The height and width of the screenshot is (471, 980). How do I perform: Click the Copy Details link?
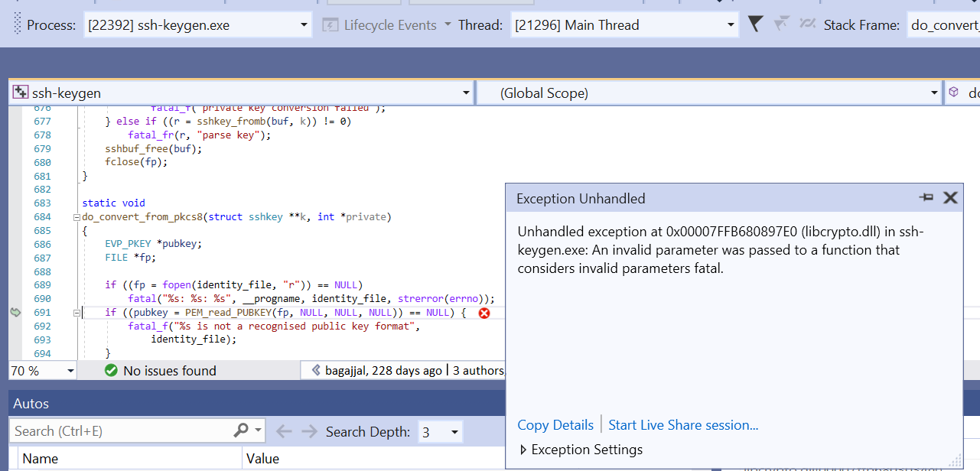coord(555,425)
